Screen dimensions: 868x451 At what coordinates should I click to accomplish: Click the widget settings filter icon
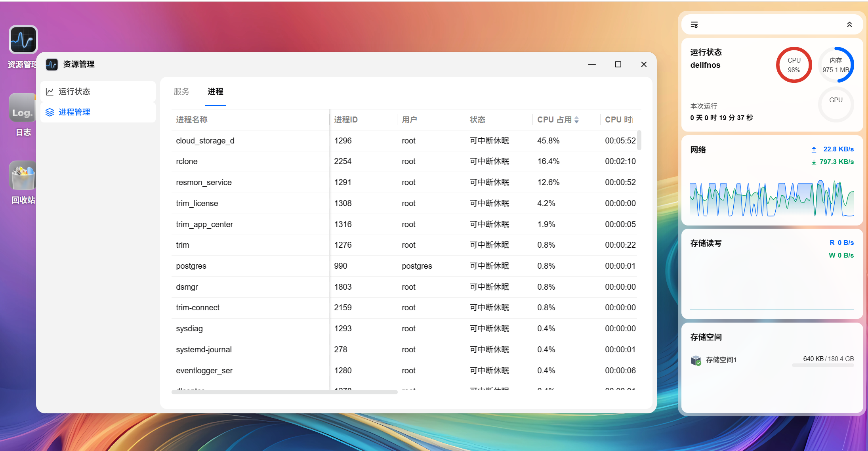pos(694,25)
